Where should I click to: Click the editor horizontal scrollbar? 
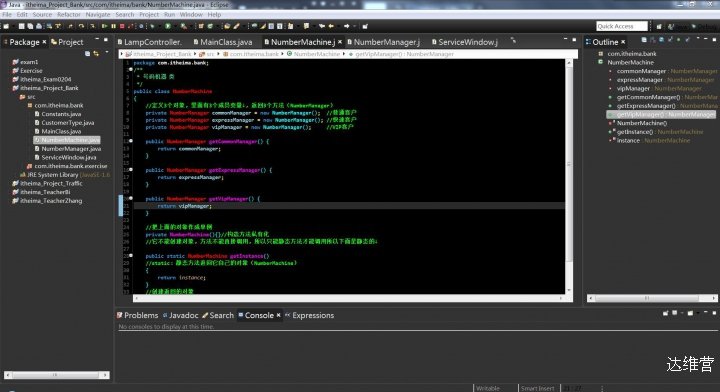point(347,298)
